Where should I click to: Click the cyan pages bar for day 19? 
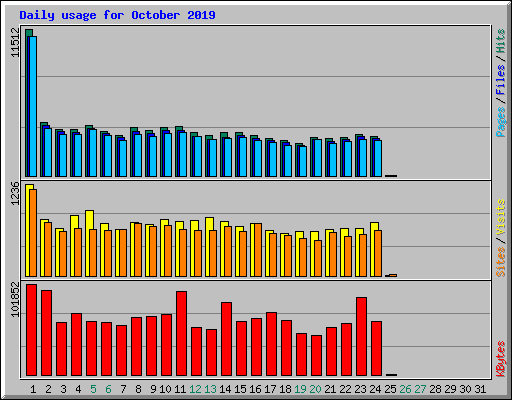coord(303,161)
